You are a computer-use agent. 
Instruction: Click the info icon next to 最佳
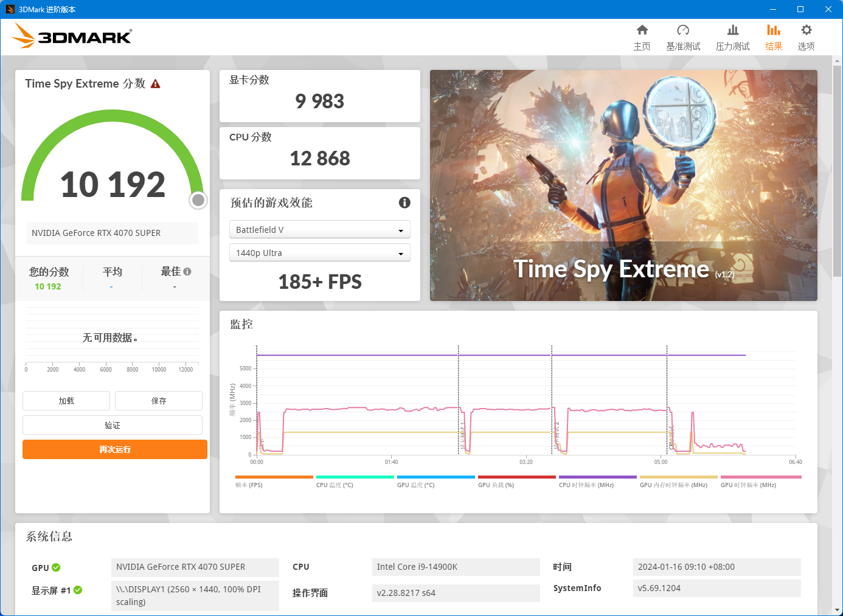coord(187,272)
